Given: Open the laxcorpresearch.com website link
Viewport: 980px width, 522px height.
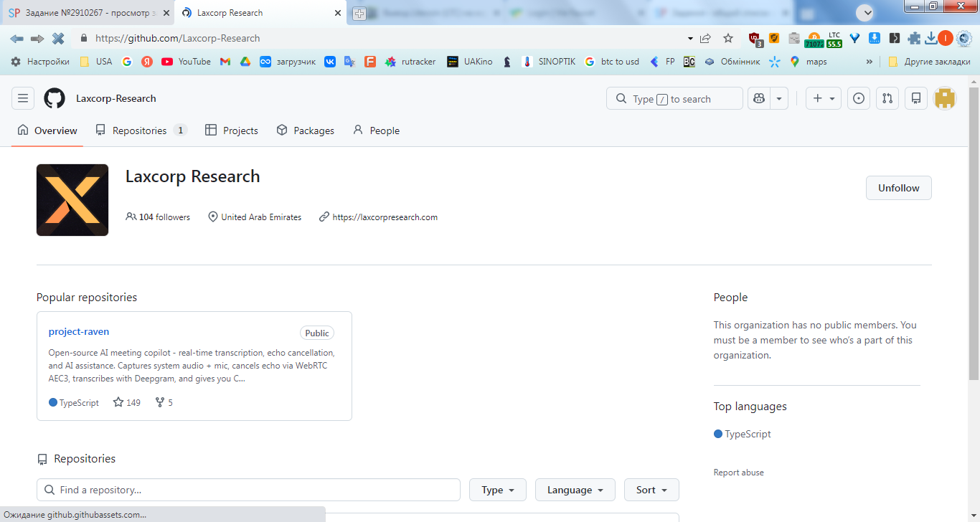Looking at the screenshot, I should coord(385,217).
